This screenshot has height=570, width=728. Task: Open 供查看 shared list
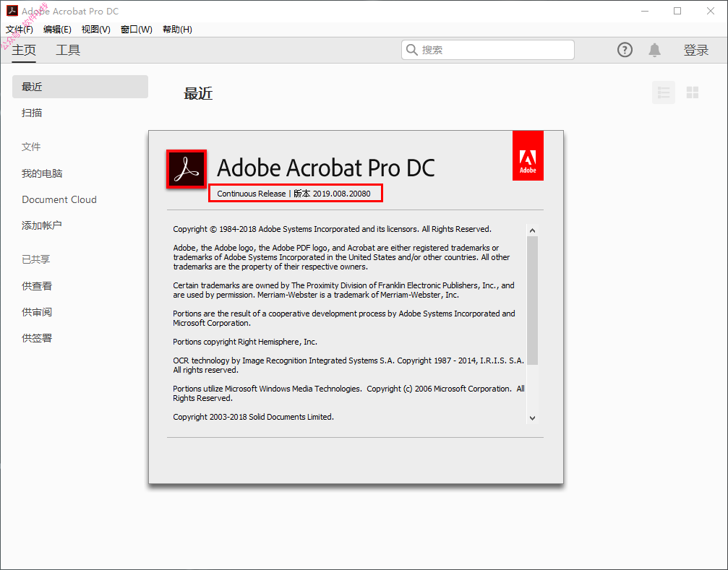click(x=37, y=286)
